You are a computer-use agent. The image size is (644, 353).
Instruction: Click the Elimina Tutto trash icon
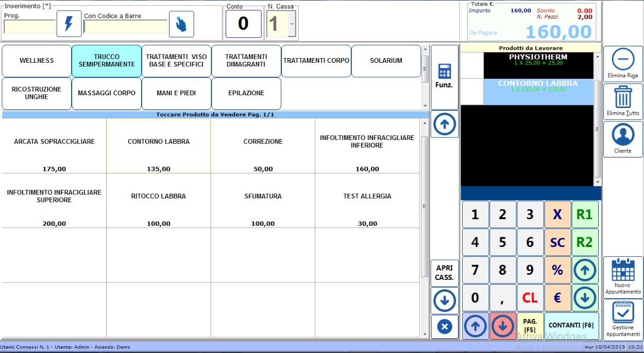(x=623, y=101)
